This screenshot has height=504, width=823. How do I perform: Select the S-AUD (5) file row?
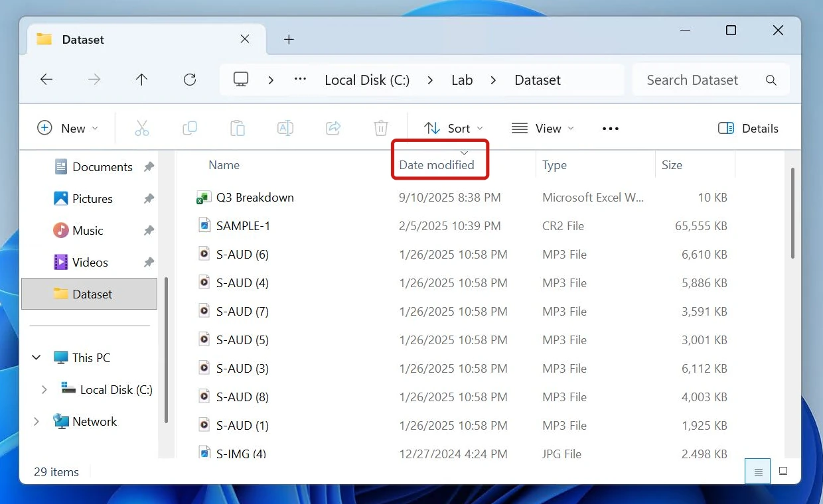tap(463, 340)
